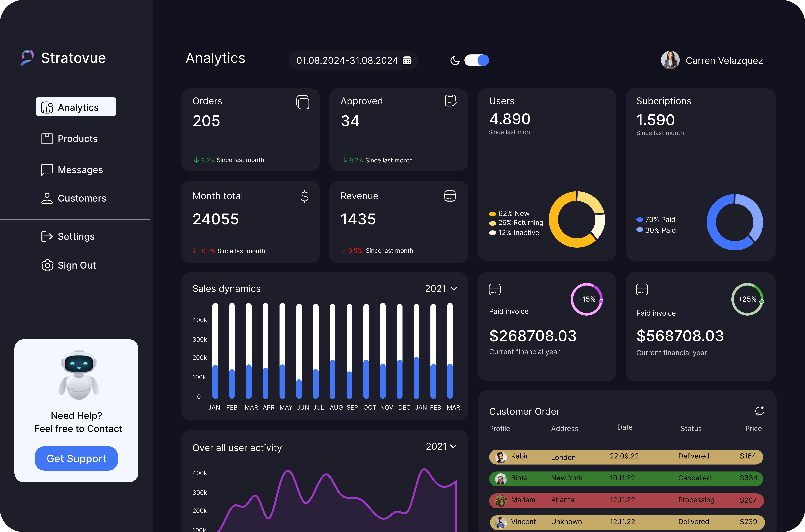Click the Orders value 205
Viewport: 805px width, 532px height.
206,121
